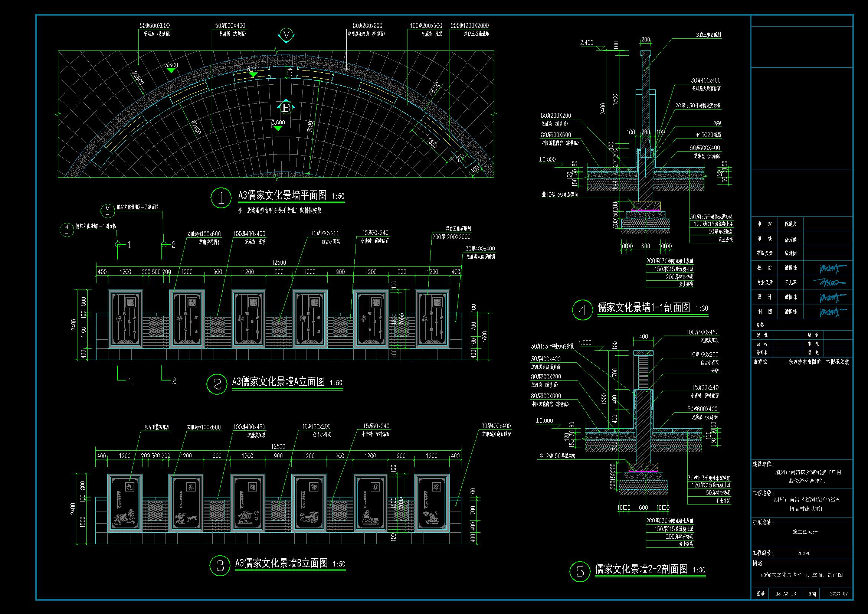Click the 12500 overall dimension on elevation A
Viewport: 868px width, 614px height.
pyautogui.click(x=279, y=262)
